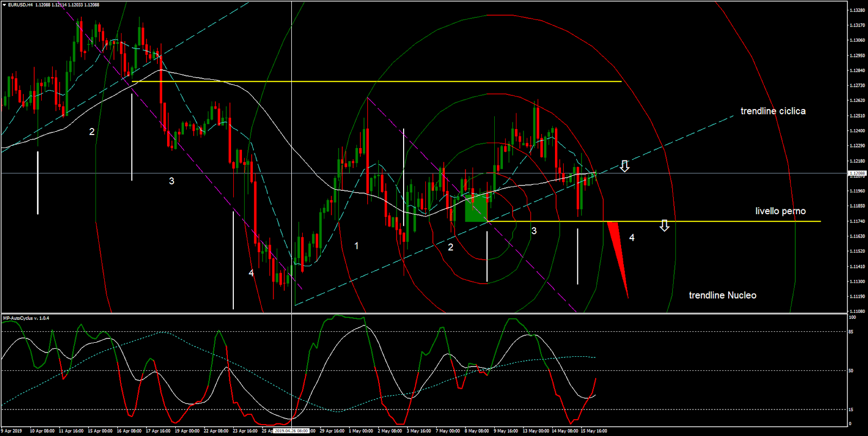Screen dimensions: 868x436
Task: Select the green rectangle on the chart
Action: [476, 209]
